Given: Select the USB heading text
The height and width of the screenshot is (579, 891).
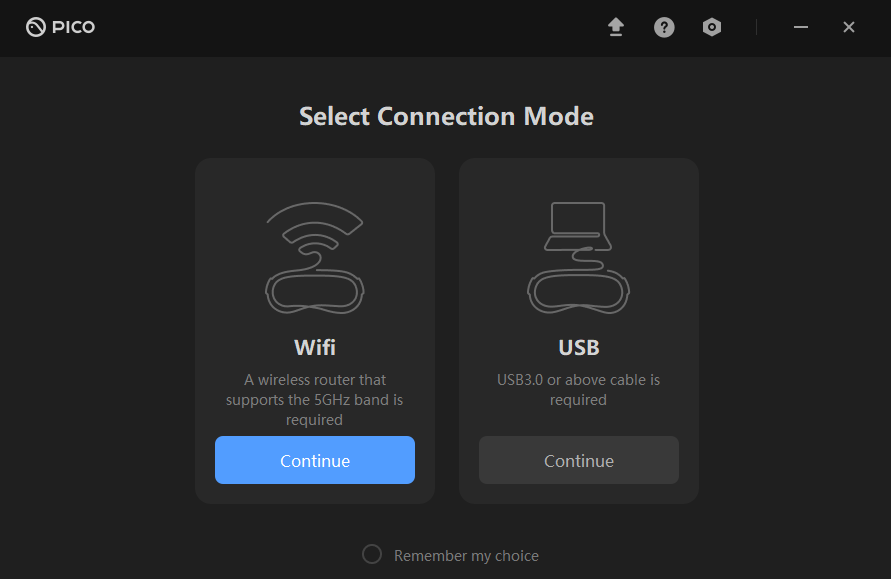Looking at the screenshot, I should click(x=578, y=347).
